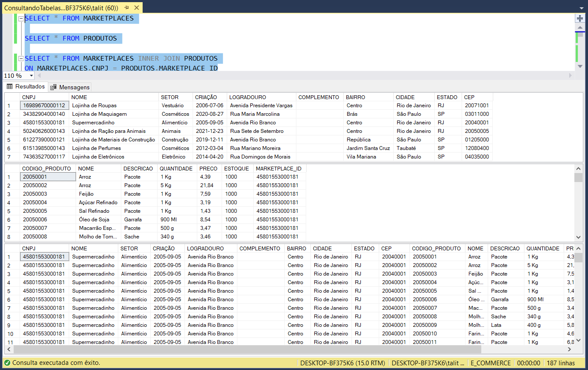Select row 4 header in first grid

12,131
